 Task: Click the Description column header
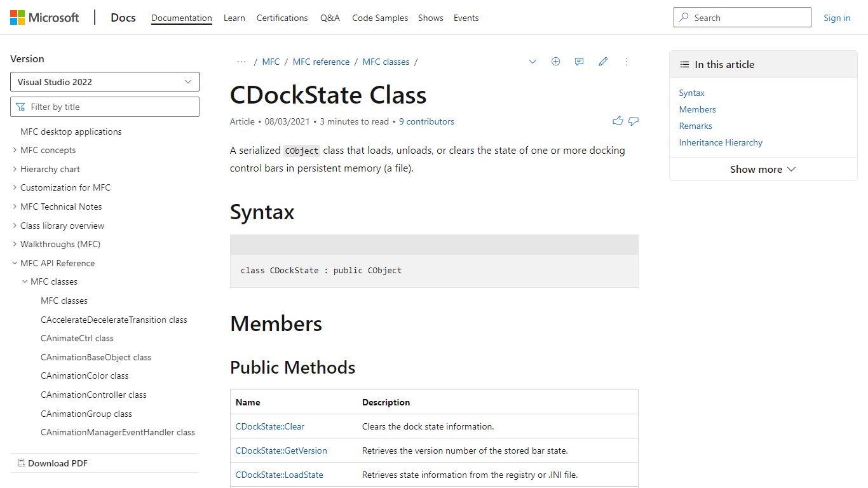tap(386, 402)
